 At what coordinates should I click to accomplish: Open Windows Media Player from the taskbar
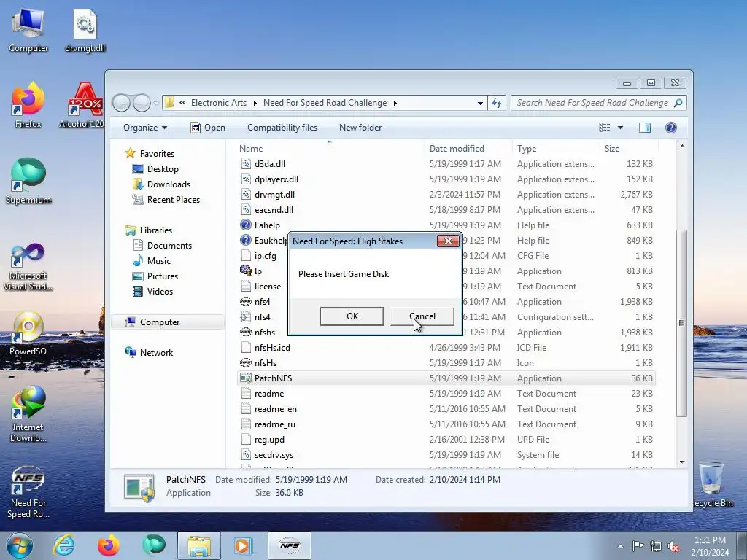tap(244, 545)
